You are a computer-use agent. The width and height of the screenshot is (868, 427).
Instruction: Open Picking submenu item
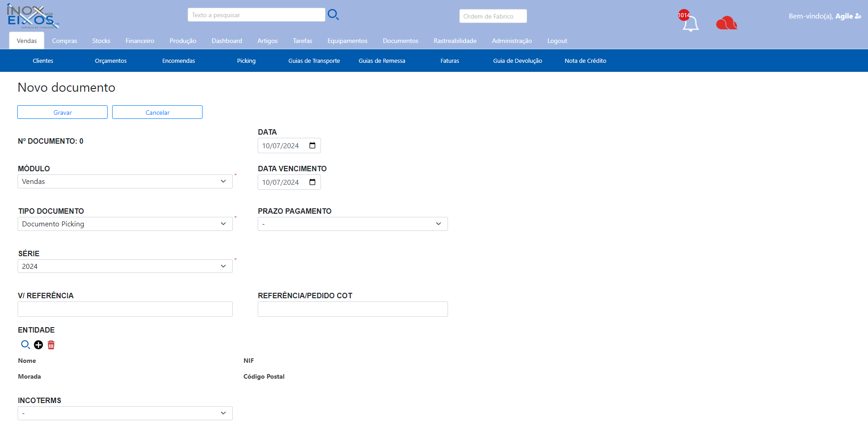tap(246, 61)
